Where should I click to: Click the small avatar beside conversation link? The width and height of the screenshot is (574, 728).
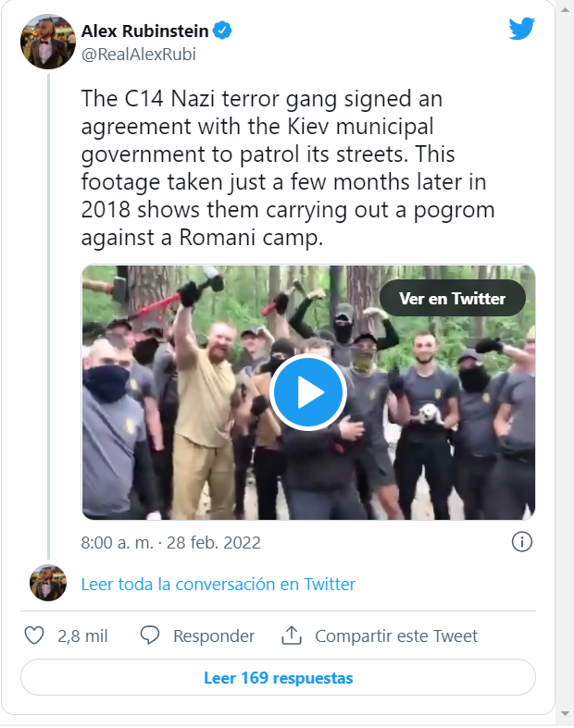pyautogui.click(x=48, y=583)
